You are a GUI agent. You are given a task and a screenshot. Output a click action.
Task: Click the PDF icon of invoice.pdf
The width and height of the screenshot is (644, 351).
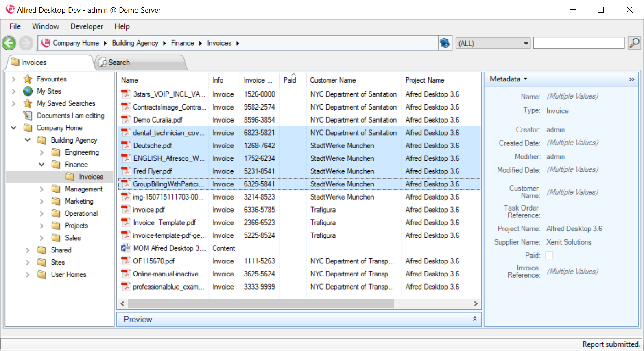point(126,210)
